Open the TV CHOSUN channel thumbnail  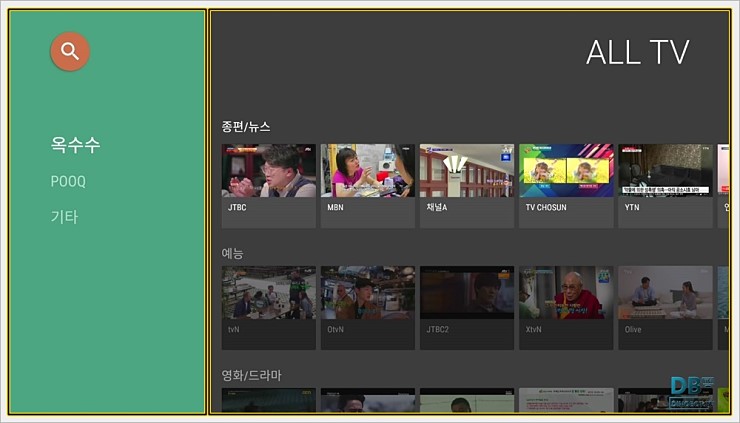[x=566, y=170]
